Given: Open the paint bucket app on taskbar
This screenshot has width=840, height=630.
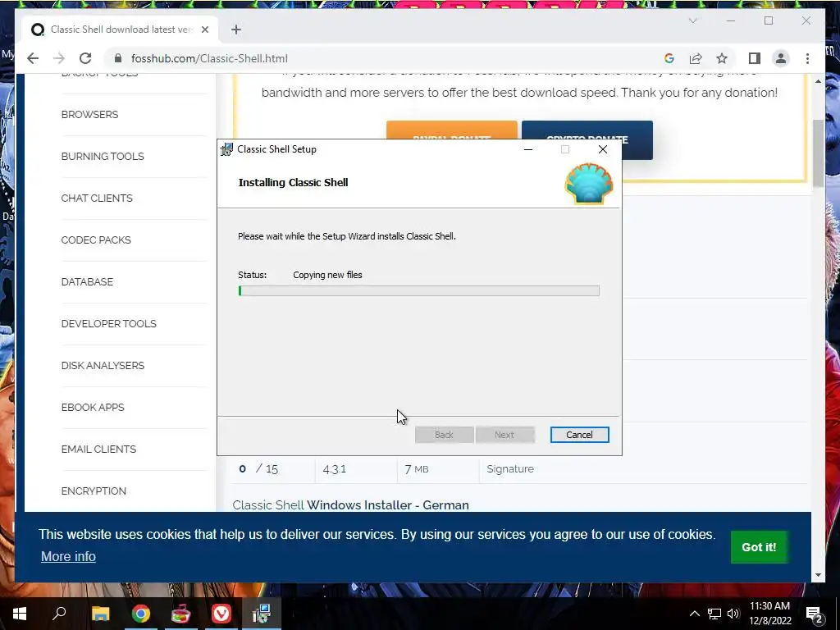Looking at the screenshot, I should click(x=181, y=614).
